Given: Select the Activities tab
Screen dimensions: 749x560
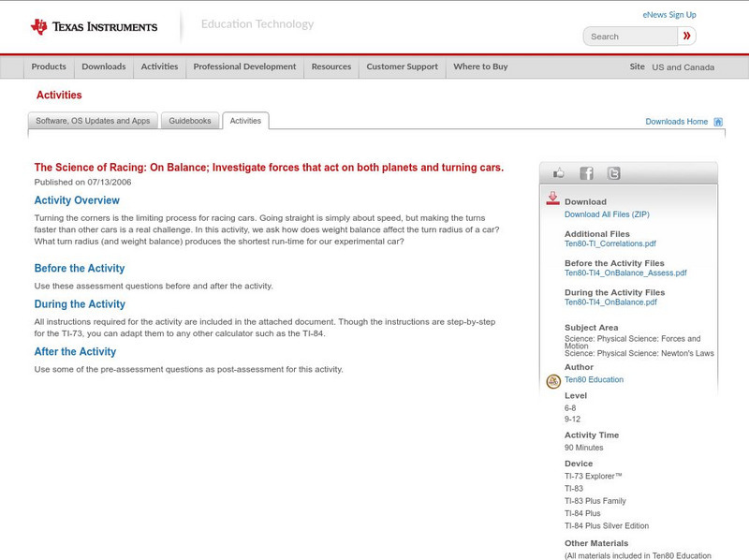Looking at the screenshot, I should coord(245,121).
